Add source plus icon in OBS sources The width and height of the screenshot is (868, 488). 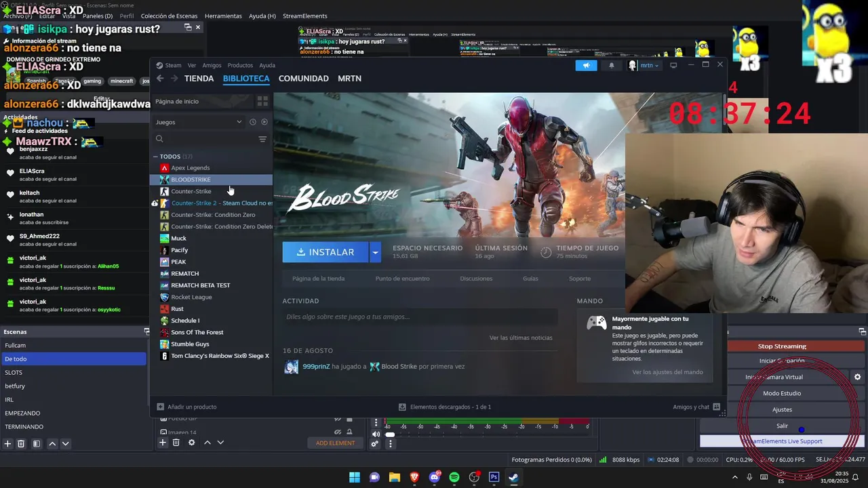tap(163, 443)
